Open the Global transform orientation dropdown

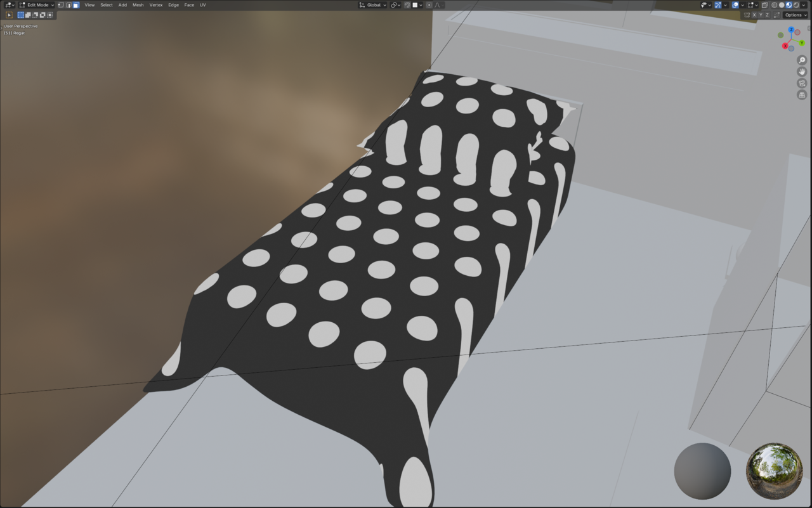pos(372,5)
